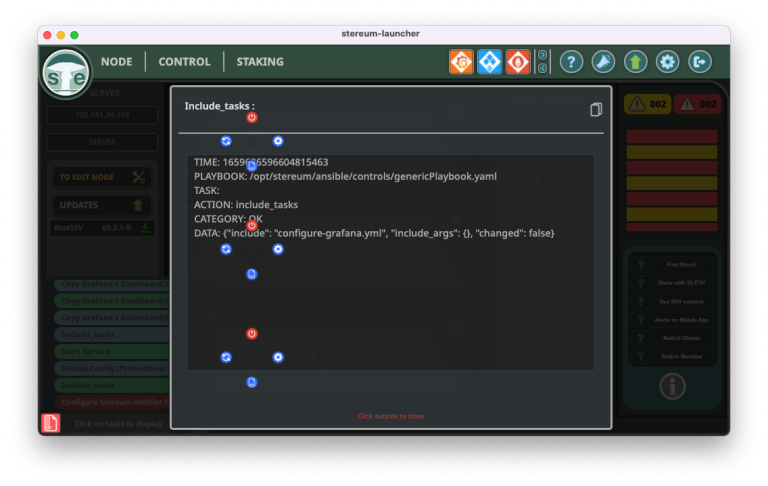
Task: Open the blue SSV diamond service icon
Action: click(489, 62)
